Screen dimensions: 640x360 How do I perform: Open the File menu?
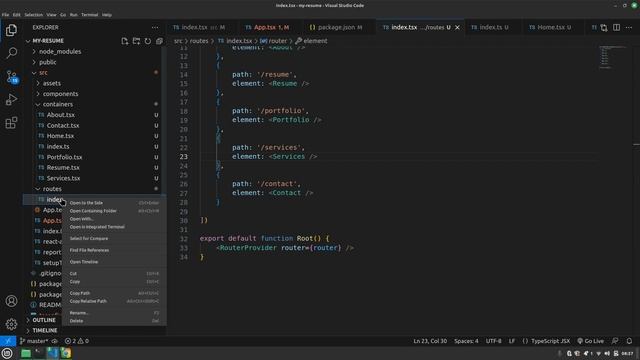click(5, 15)
